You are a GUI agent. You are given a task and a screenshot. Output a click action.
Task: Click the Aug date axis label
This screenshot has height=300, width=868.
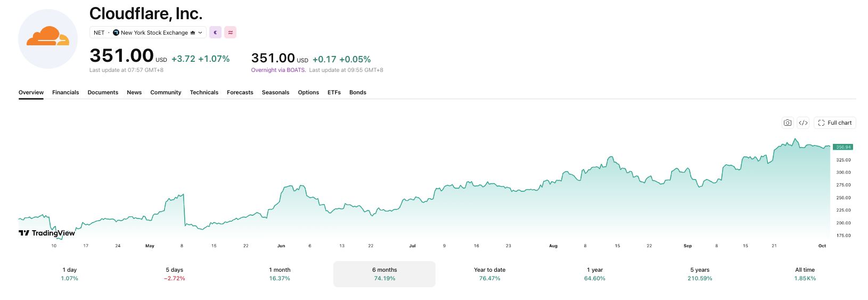click(x=553, y=246)
